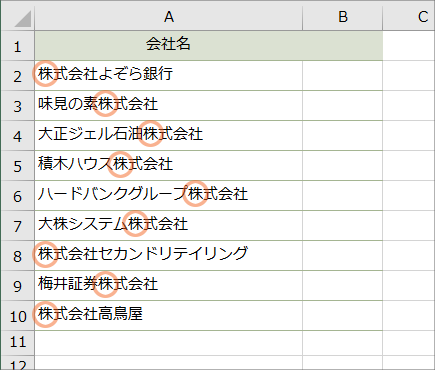Select cell containing ハードバンクグループ株式会社
The image size is (435, 370).
click(168, 196)
